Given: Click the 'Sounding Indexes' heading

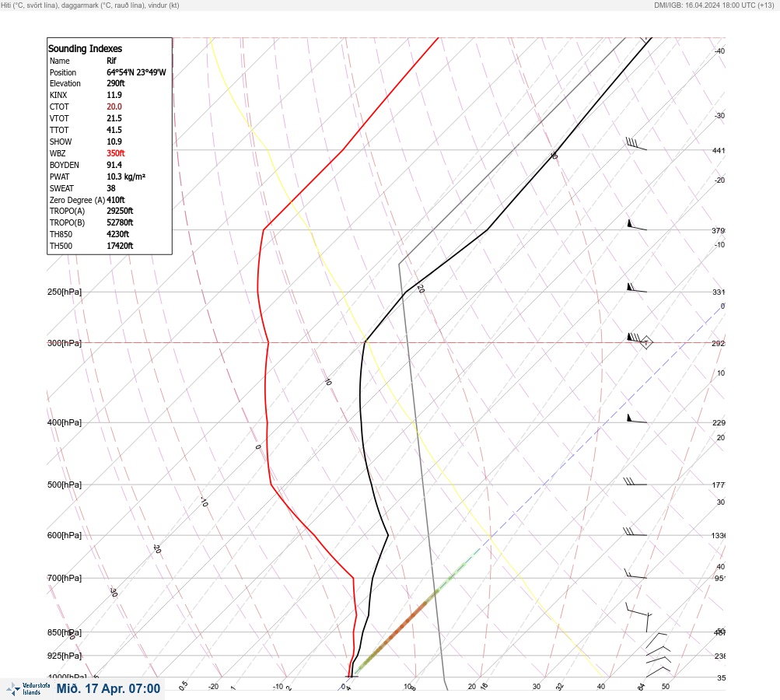Looking at the screenshot, I should 85,48.
